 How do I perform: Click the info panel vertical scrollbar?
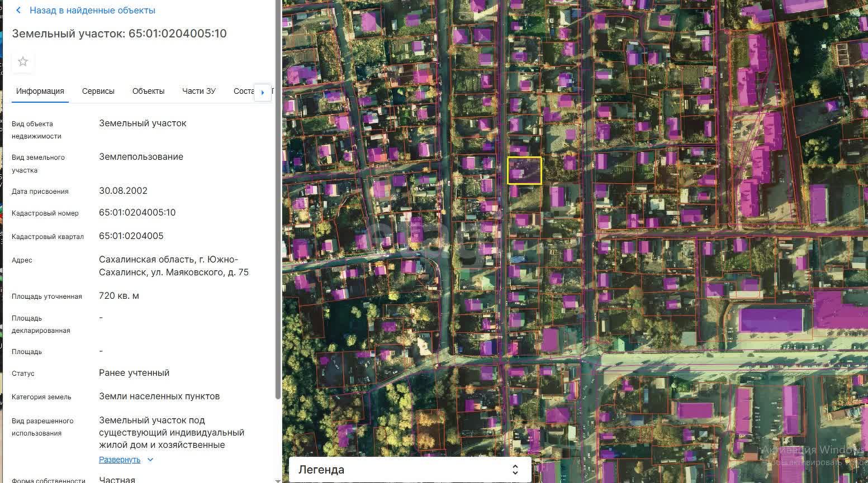tap(278, 223)
